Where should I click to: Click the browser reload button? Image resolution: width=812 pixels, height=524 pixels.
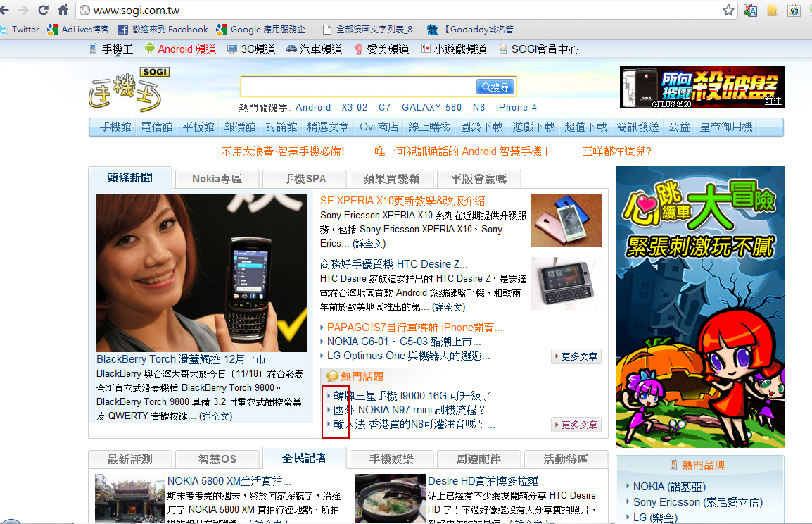44,10
